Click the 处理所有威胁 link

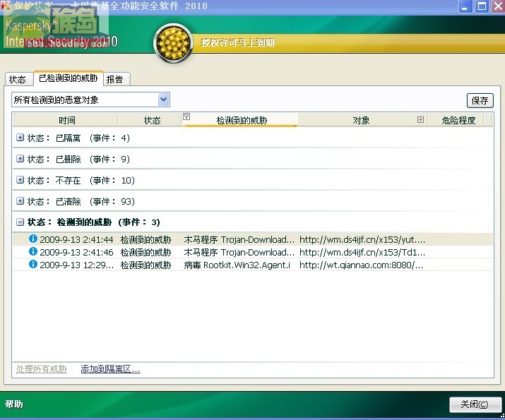click(x=41, y=369)
